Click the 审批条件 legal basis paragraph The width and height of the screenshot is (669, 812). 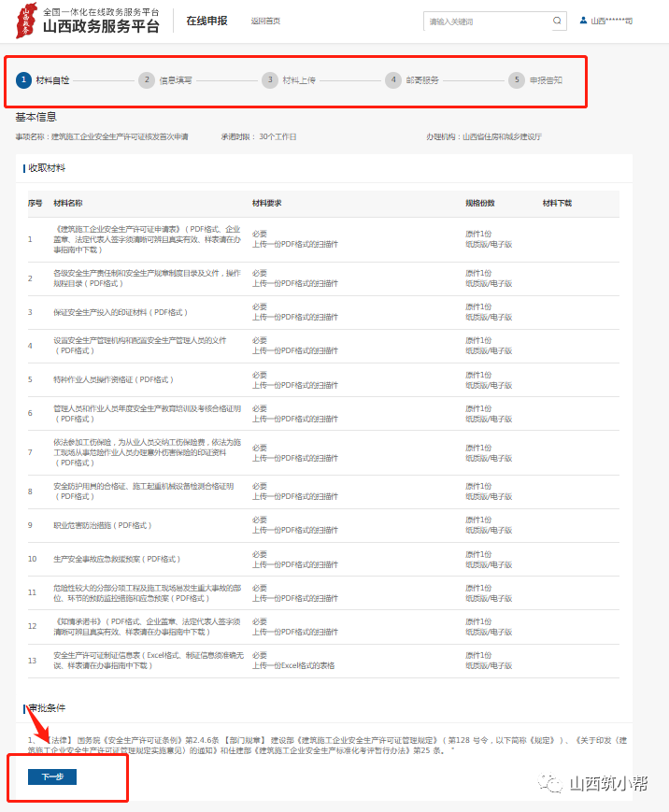click(327, 746)
